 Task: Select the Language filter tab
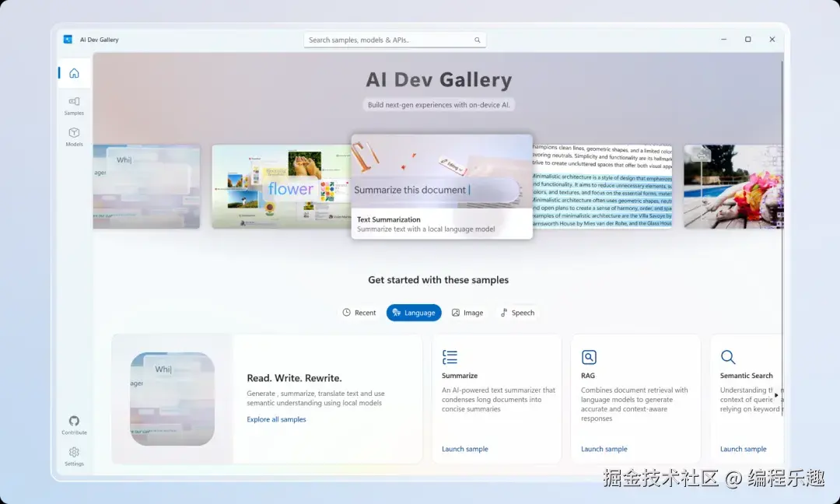coord(414,313)
